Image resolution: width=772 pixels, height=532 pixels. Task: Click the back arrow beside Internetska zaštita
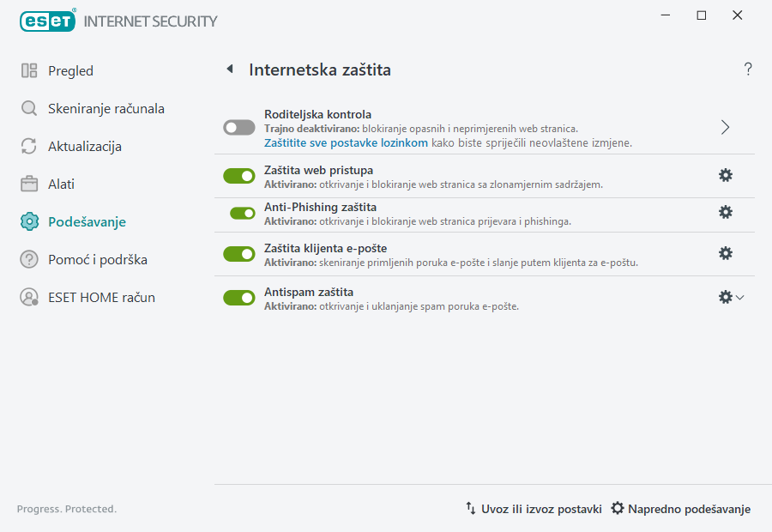[229, 70]
